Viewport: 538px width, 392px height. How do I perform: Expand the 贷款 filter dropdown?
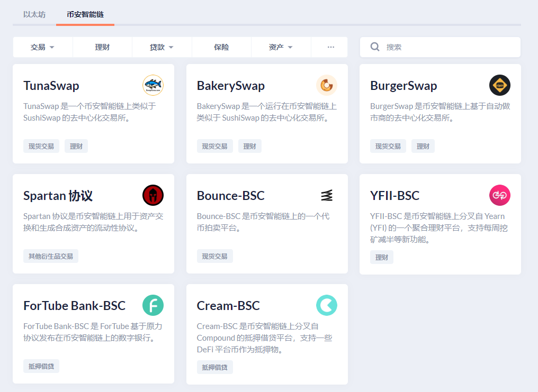(x=162, y=47)
